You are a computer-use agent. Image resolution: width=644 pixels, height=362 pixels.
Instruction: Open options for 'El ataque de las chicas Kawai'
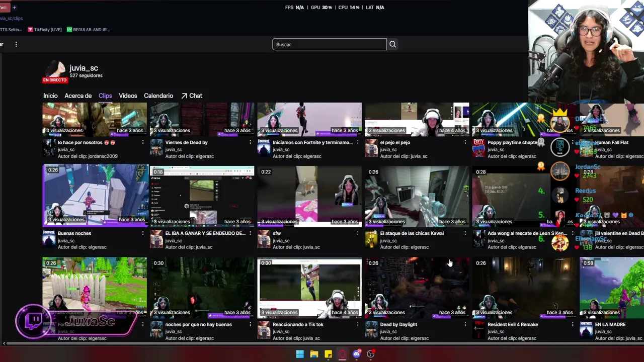[465, 233]
